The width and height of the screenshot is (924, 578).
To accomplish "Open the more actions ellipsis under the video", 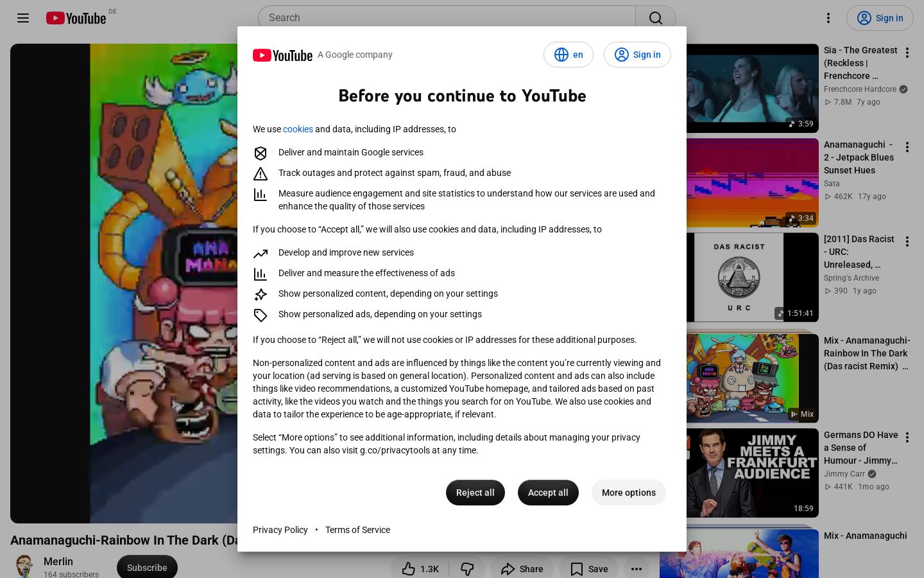I will pos(637,569).
